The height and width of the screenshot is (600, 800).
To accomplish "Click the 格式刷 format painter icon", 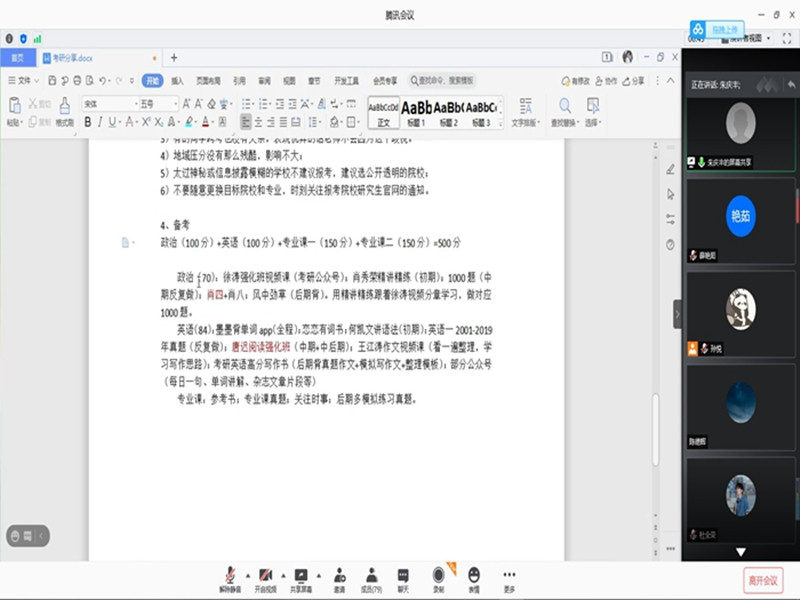I will [x=64, y=108].
